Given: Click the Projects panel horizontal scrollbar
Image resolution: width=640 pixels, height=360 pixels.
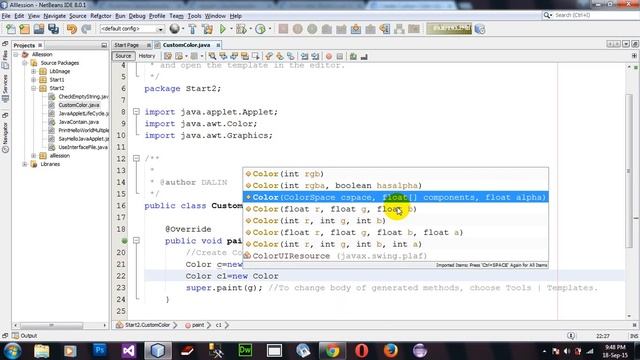Looking at the screenshot, I should (x=51, y=325).
